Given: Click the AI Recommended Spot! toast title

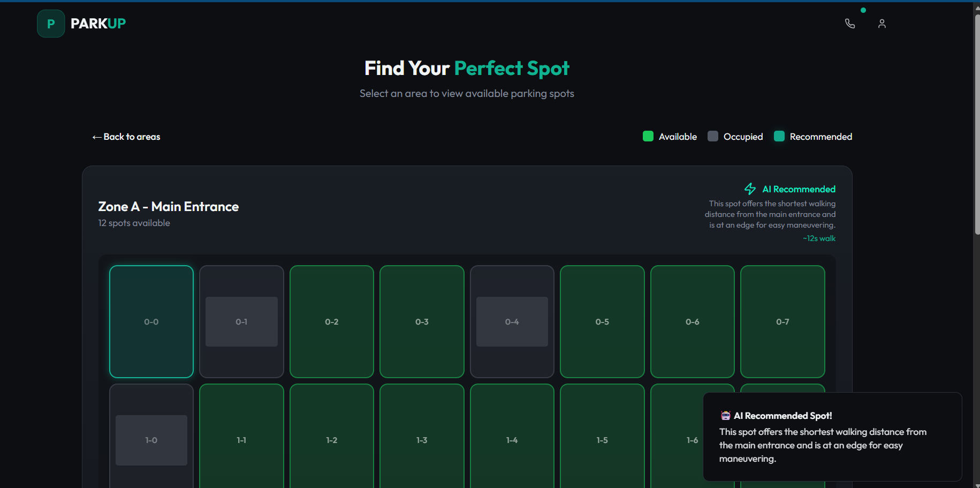Looking at the screenshot, I should [783, 416].
